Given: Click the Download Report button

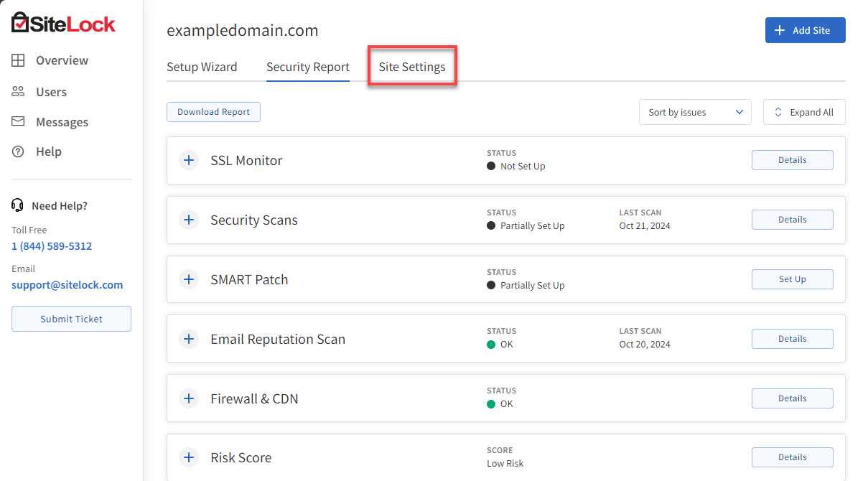Looking at the screenshot, I should (x=213, y=112).
